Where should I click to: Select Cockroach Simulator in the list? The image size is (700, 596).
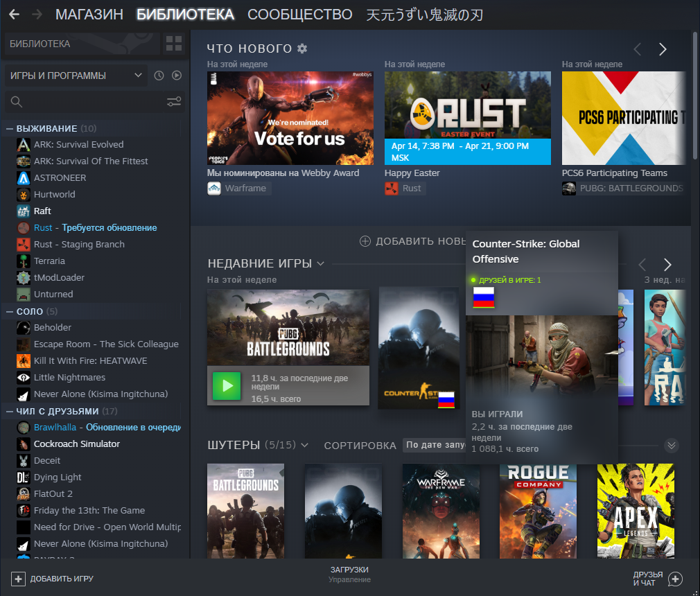77,444
